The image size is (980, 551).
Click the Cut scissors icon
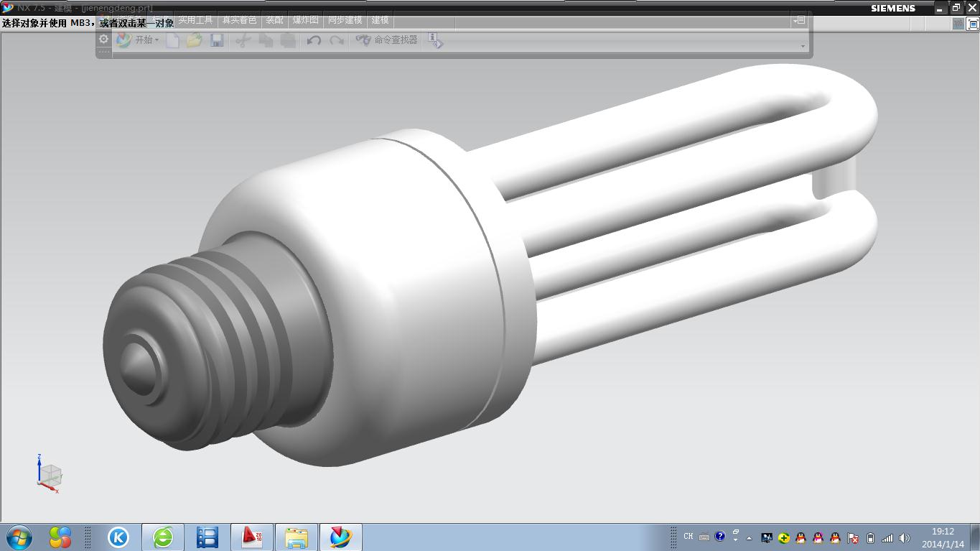242,41
